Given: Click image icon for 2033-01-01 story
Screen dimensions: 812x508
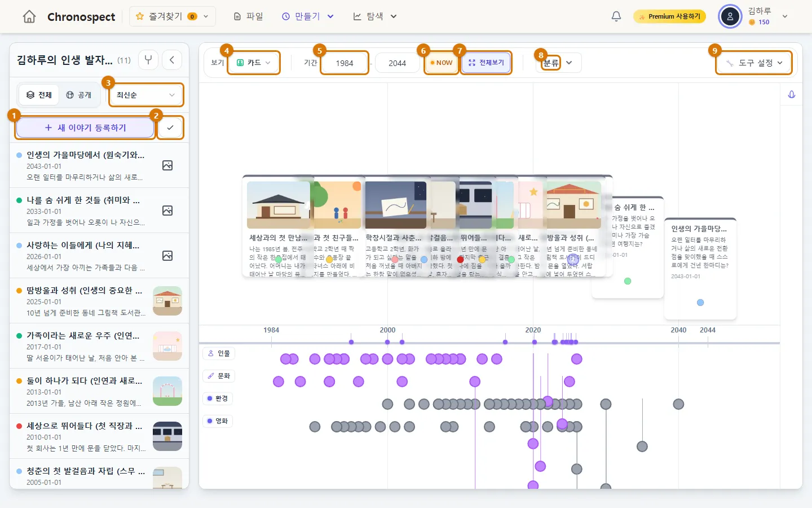Looking at the screenshot, I should pyautogui.click(x=167, y=211).
